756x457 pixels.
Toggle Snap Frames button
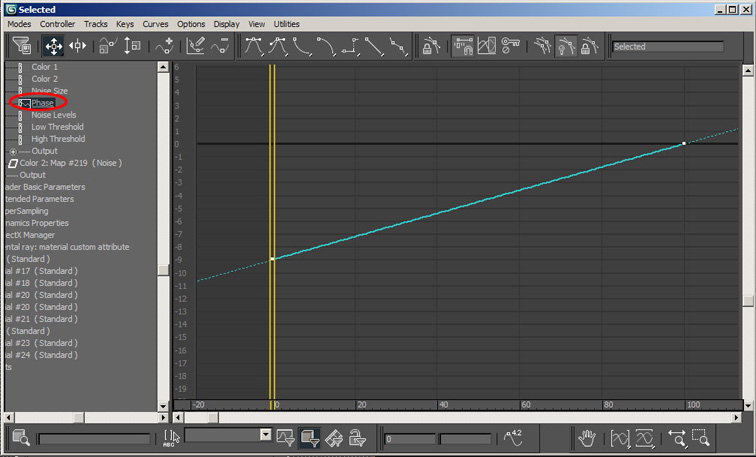[463, 46]
